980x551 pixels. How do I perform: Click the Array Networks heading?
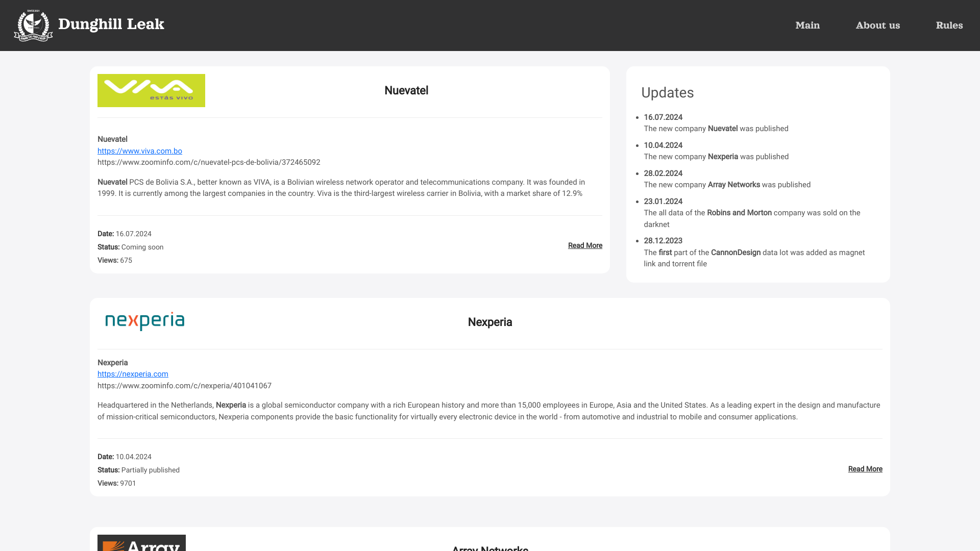click(x=489, y=548)
